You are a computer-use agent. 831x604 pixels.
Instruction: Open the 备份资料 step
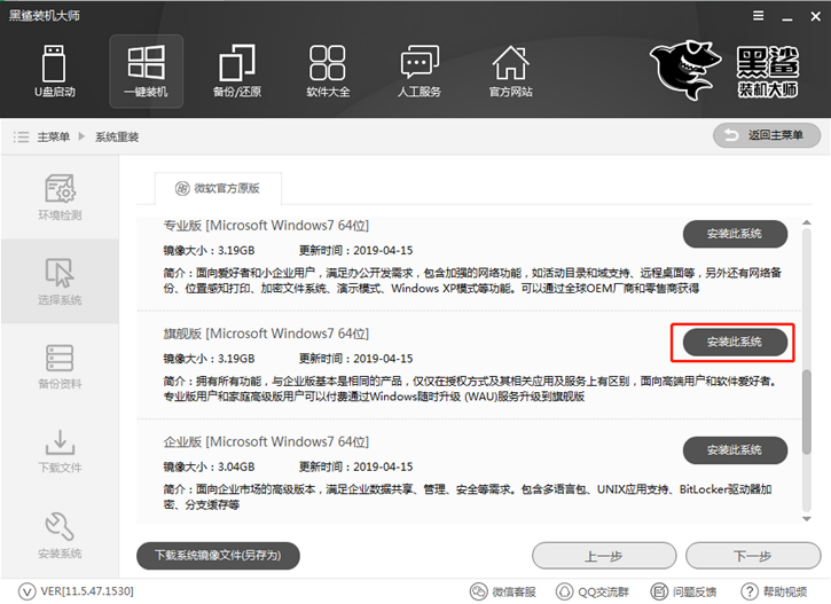pyautogui.click(x=57, y=368)
